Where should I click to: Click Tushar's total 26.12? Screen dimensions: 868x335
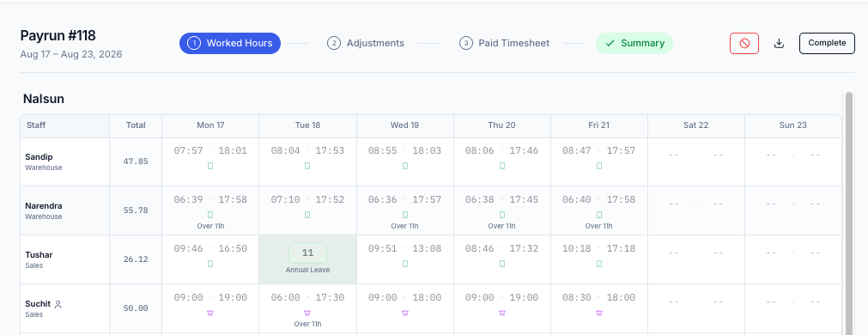[x=136, y=259]
